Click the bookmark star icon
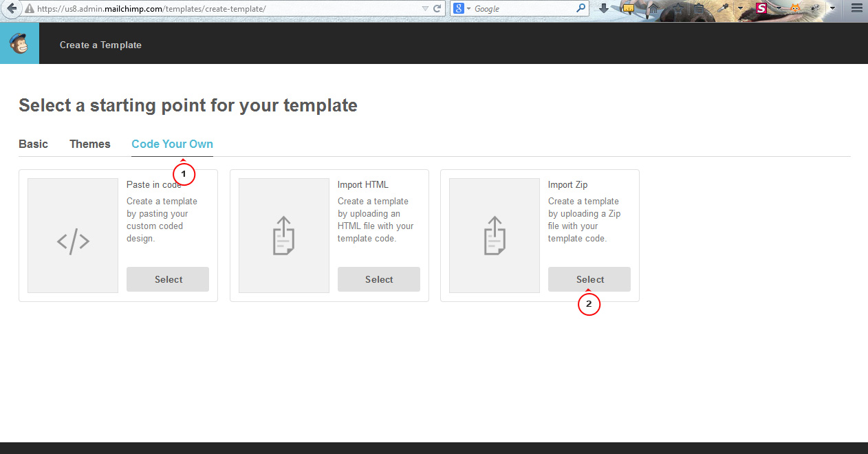 click(x=678, y=8)
